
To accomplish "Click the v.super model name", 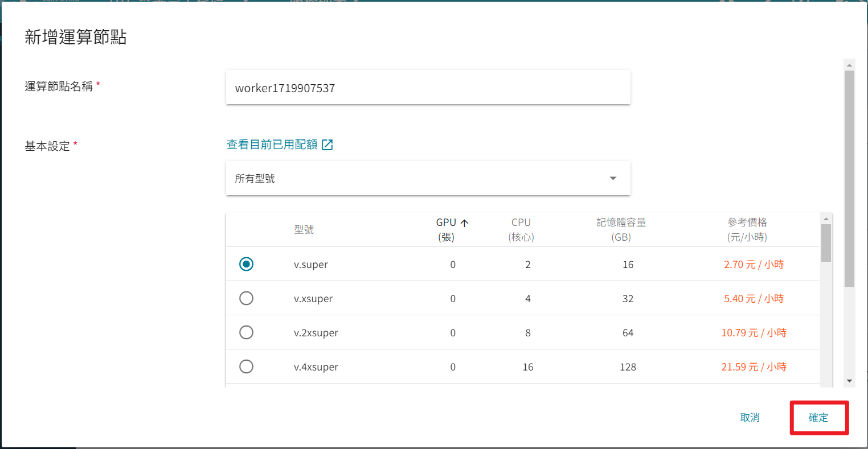I will [x=311, y=265].
